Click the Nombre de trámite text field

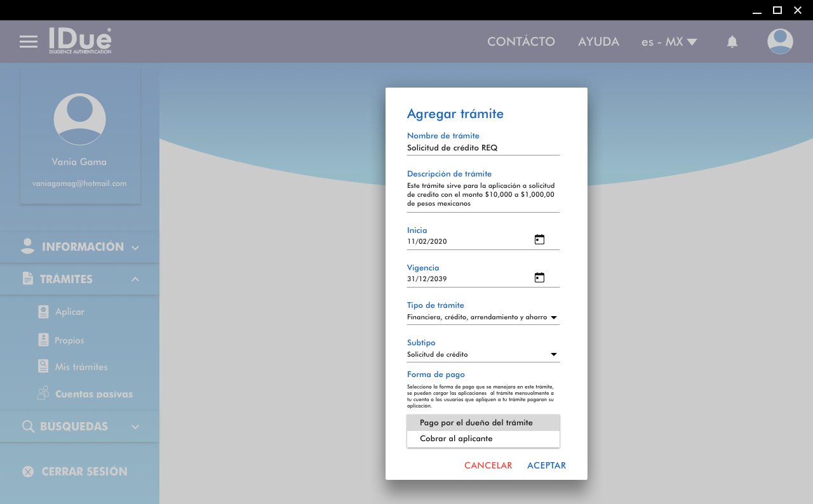pos(483,148)
